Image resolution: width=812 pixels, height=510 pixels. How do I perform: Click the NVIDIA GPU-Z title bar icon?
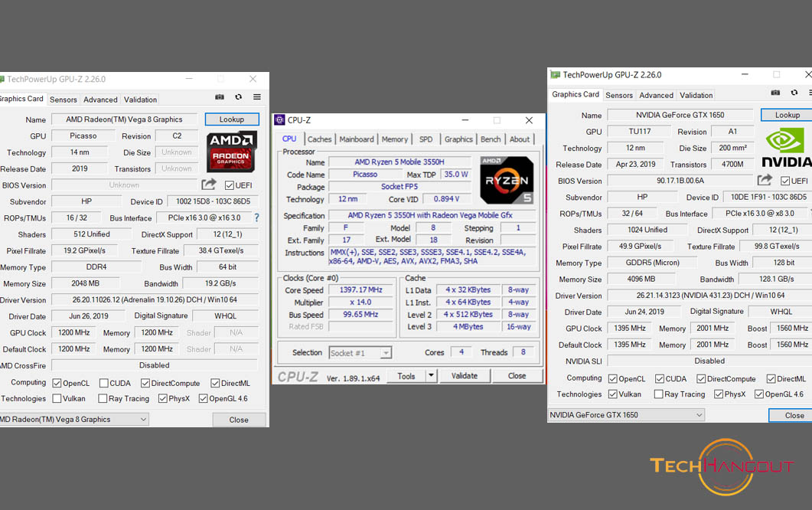coord(555,74)
